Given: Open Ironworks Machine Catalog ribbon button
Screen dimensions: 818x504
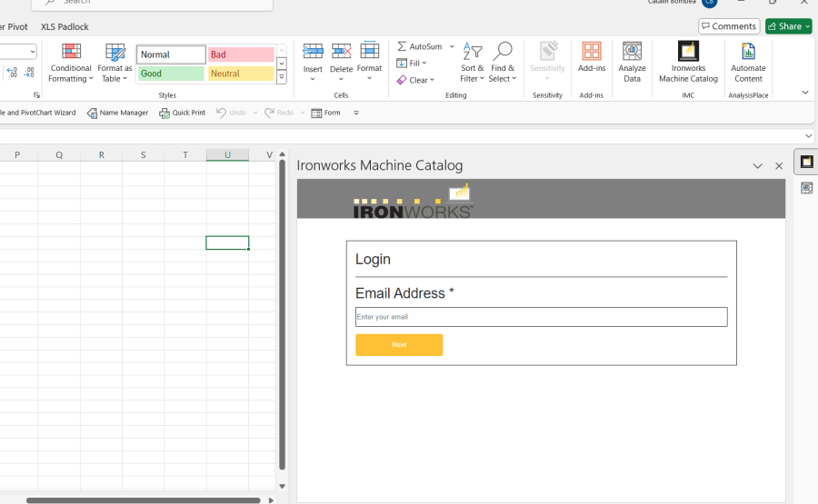Looking at the screenshot, I should point(688,63).
